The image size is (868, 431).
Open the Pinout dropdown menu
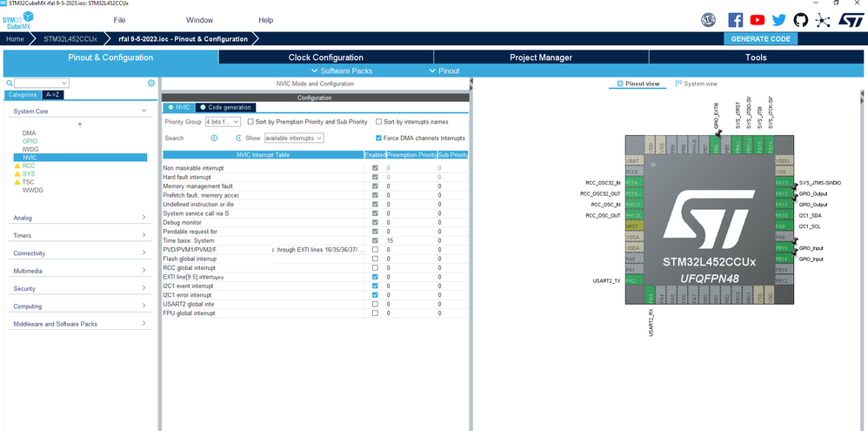point(444,71)
